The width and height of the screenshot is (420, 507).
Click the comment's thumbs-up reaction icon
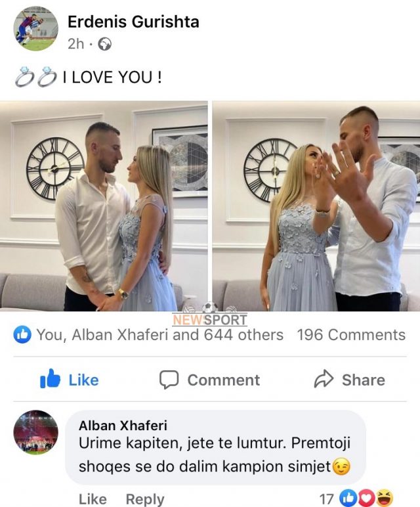coord(348,498)
